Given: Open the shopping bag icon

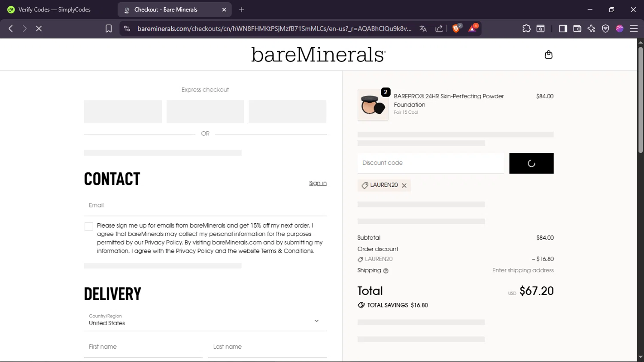Looking at the screenshot, I should pos(548,55).
